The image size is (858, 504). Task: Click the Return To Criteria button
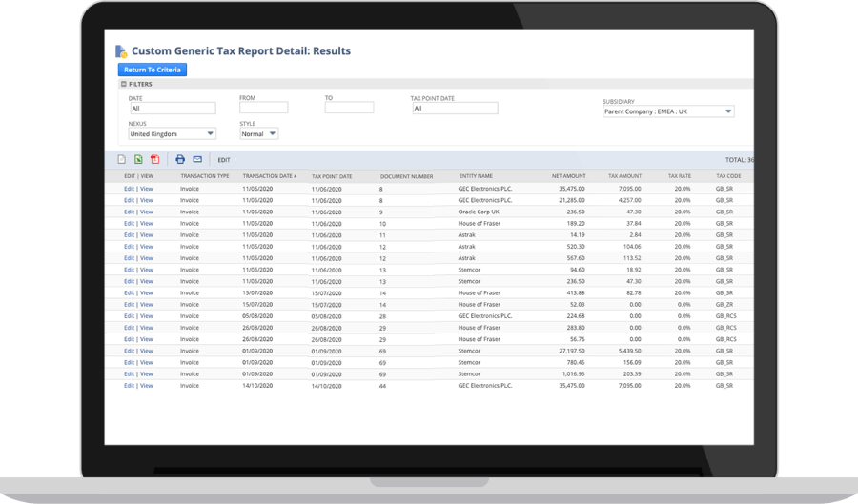pyautogui.click(x=153, y=70)
